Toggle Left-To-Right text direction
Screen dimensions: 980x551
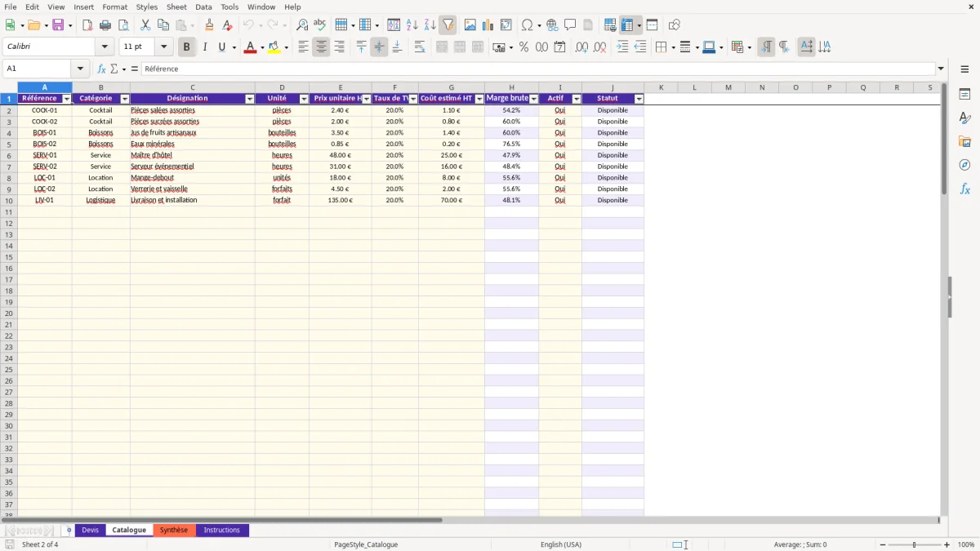point(766,47)
